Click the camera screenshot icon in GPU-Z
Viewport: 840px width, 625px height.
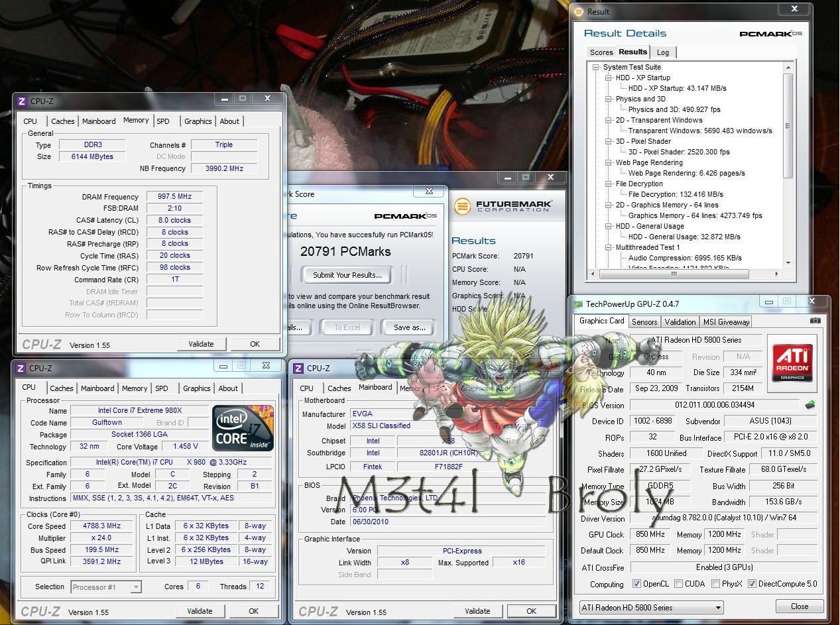tap(815, 321)
